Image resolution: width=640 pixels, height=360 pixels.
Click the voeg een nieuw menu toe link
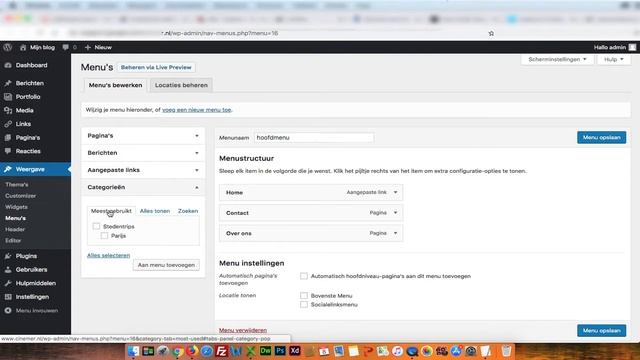click(196, 110)
